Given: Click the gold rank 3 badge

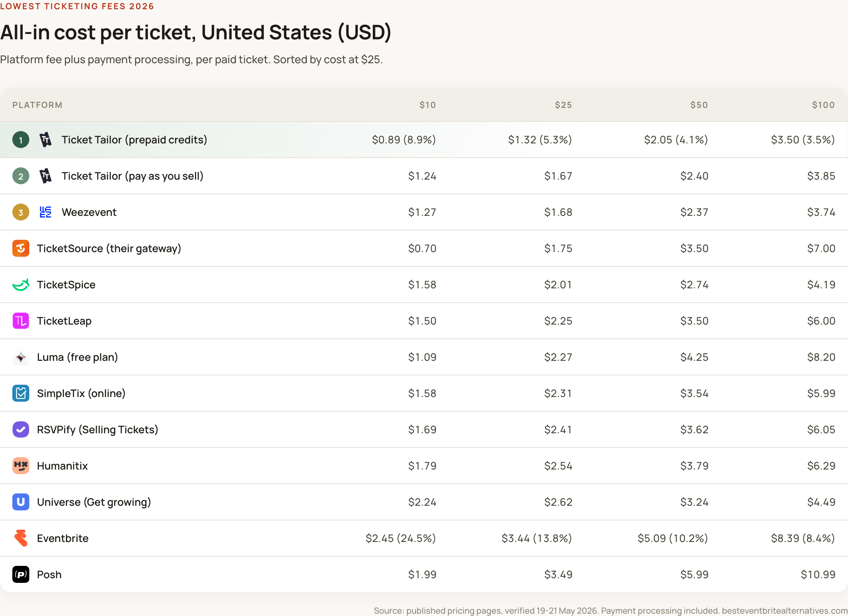Looking at the screenshot, I should (21, 212).
